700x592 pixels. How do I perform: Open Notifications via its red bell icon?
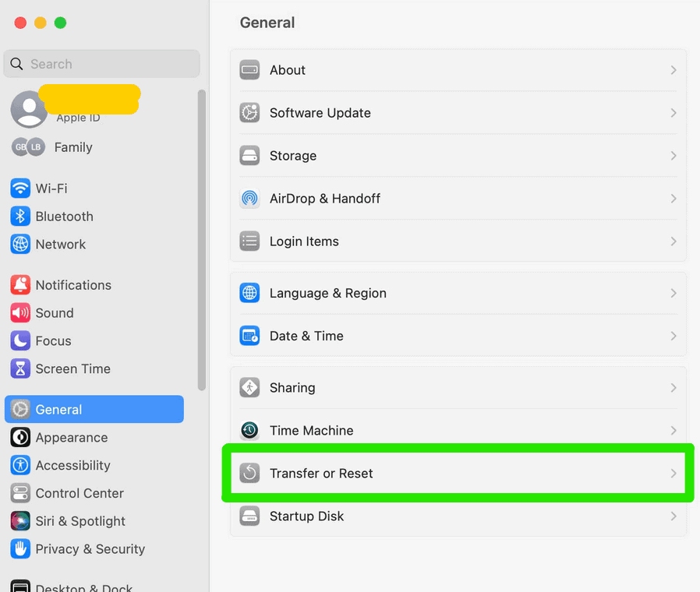coord(19,285)
